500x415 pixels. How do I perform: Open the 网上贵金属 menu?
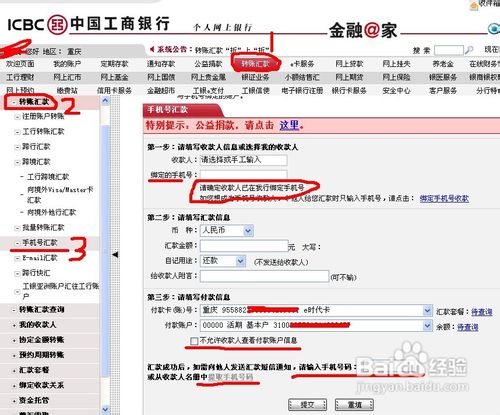coord(208,77)
